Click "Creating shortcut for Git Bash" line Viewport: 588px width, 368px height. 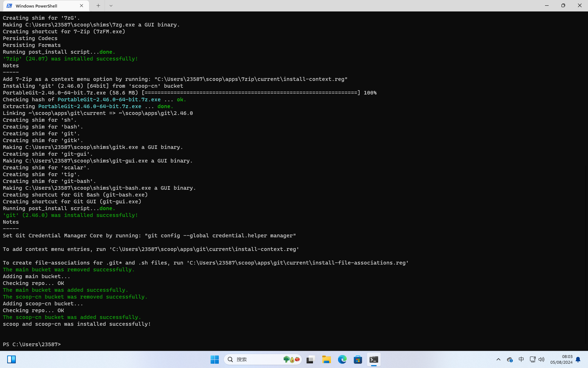[x=75, y=195]
